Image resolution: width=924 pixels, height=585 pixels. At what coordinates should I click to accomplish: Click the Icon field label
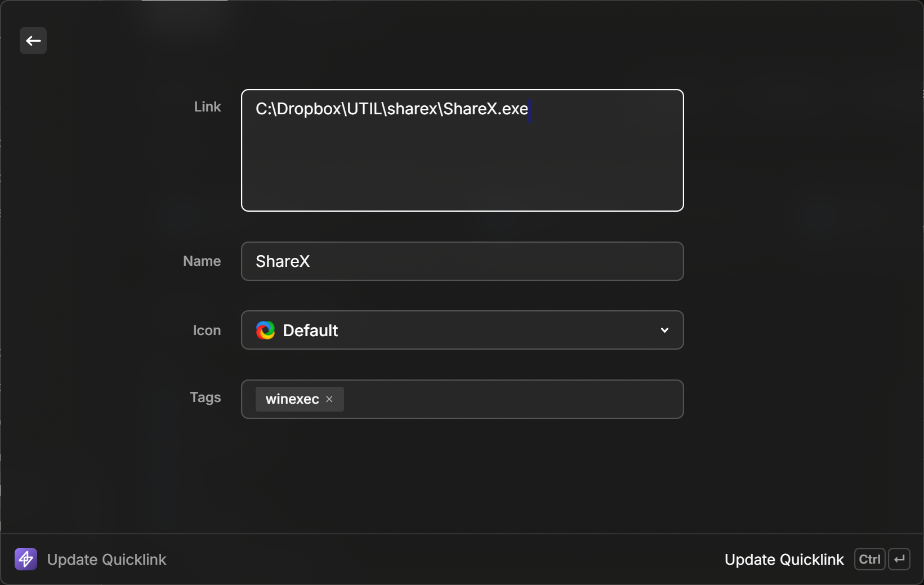(207, 331)
